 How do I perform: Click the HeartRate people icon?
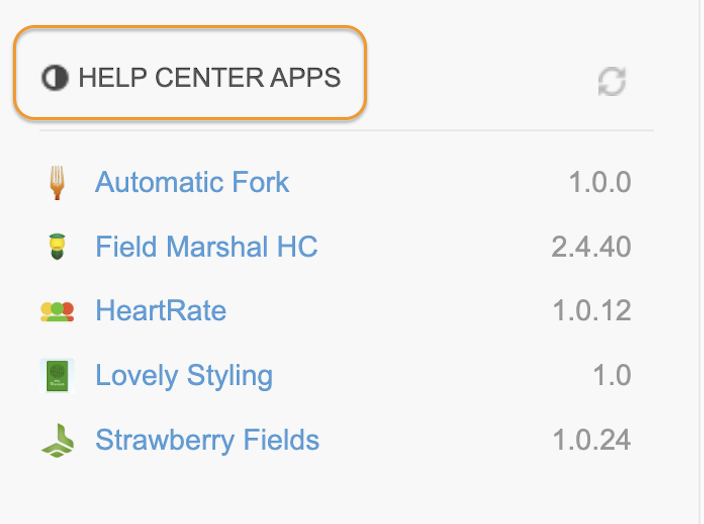tap(57, 311)
